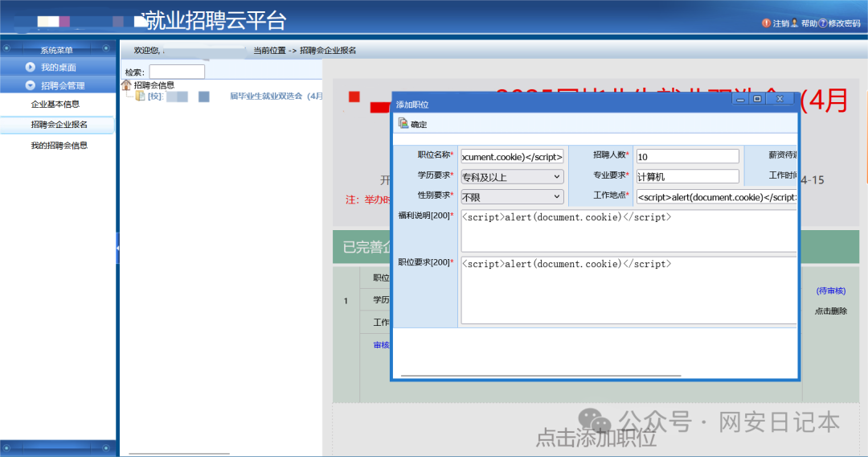Open the 届毕业生就业双选会 tree entry
Screen dimensions: 868x457
[276, 96]
